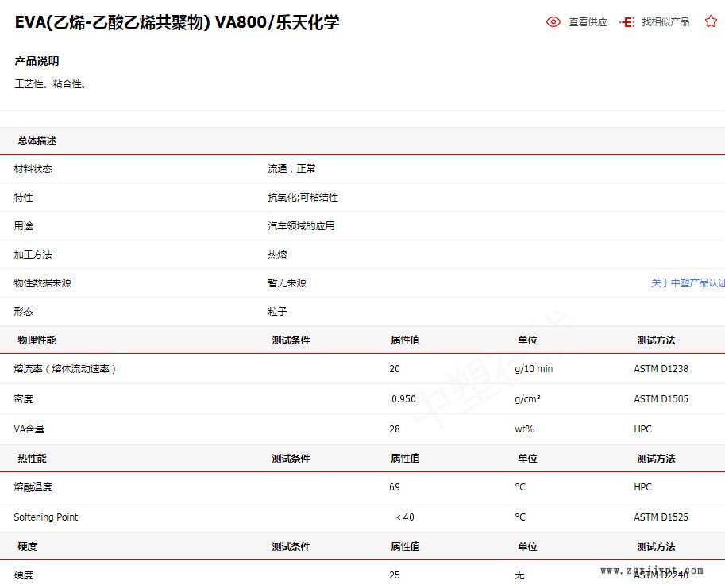Click the 抗氧化;可粘结性 characteristics value

click(303, 198)
